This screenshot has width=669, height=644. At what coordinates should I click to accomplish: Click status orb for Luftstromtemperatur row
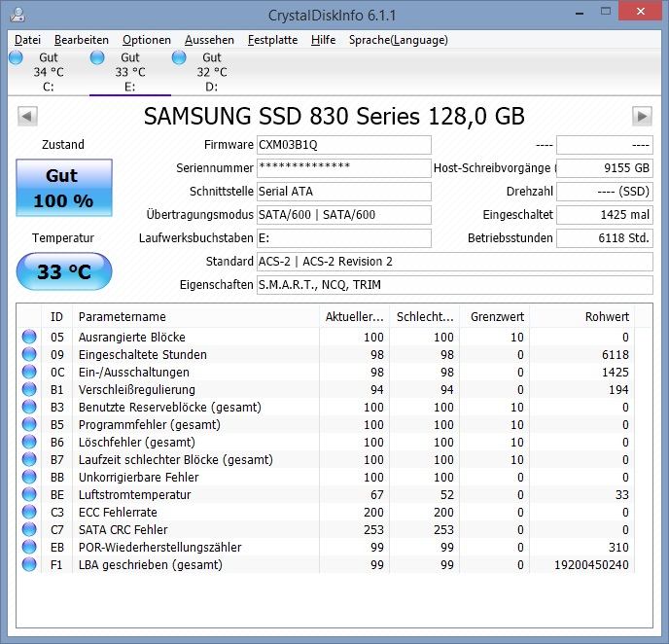coord(29,494)
